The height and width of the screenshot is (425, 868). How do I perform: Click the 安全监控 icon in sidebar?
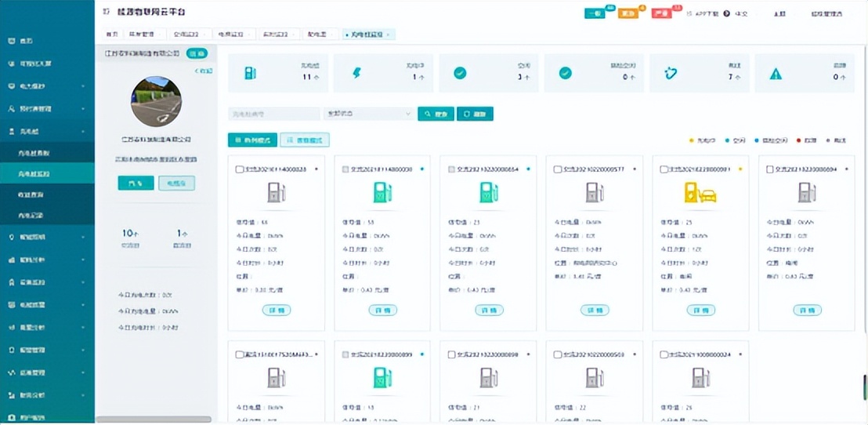pyautogui.click(x=11, y=282)
